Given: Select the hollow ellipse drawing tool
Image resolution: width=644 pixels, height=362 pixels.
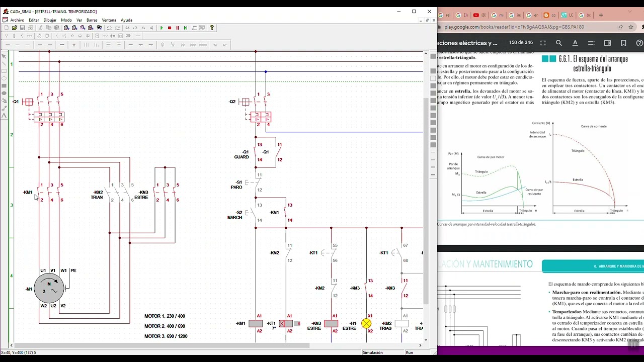Looking at the screenshot, I should (5, 78).
